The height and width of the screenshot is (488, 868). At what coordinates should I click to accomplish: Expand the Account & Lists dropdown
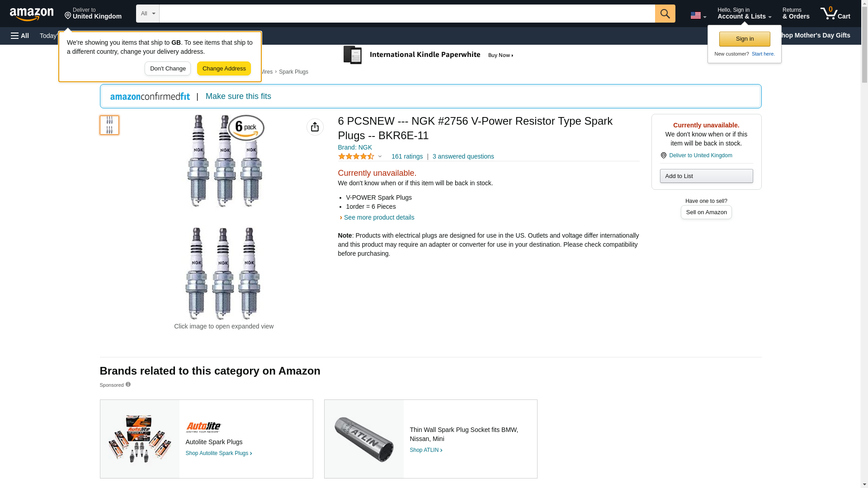click(744, 14)
